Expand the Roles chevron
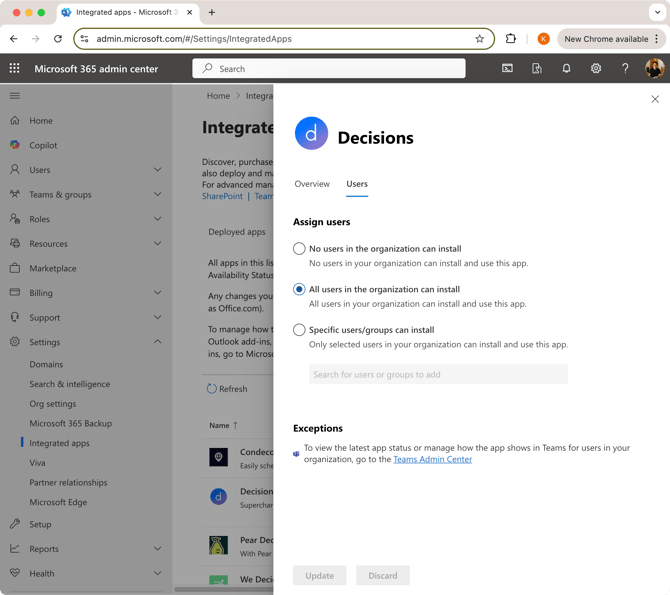 (158, 219)
